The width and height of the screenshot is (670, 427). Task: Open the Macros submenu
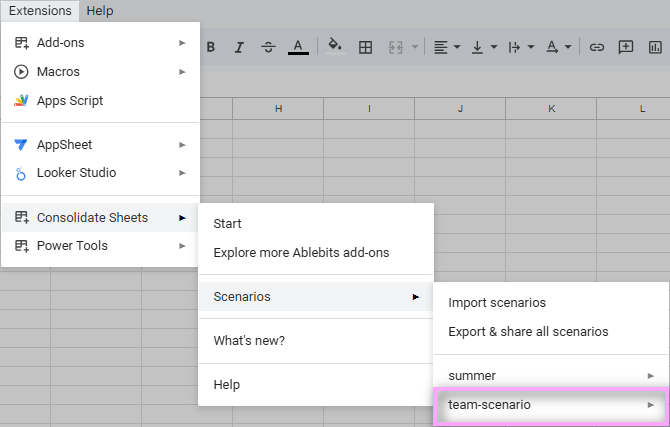100,72
